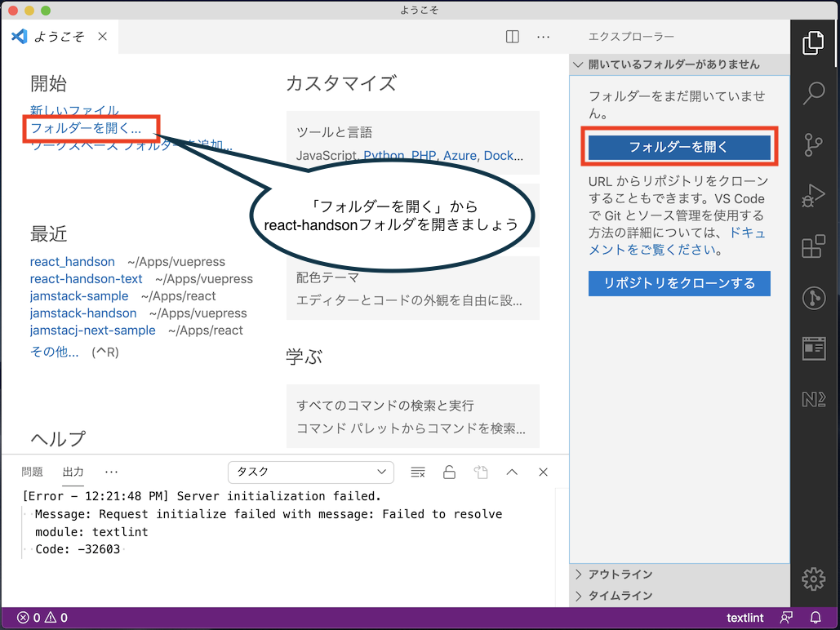Screen dimensions: 840x630
Task: Expand the アウトライン section
Action: tap(679, 575)
